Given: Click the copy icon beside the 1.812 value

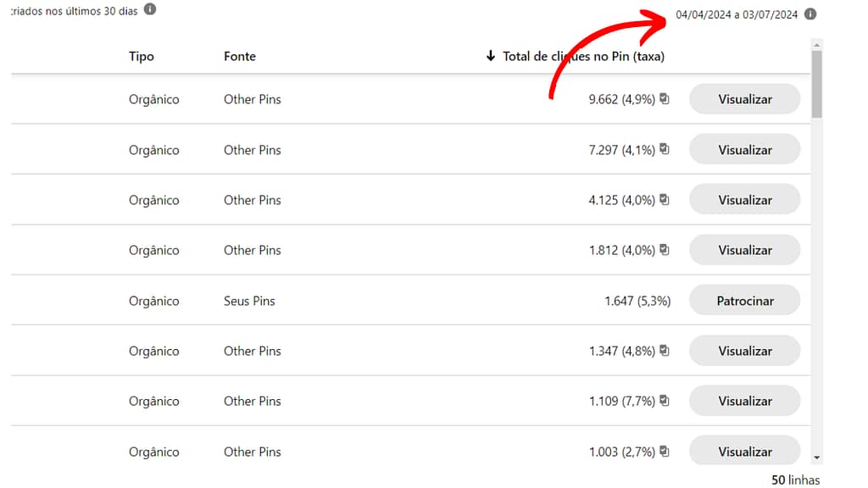Looking at the screenshot, I should pyautogui.click(x=665, y=249).
